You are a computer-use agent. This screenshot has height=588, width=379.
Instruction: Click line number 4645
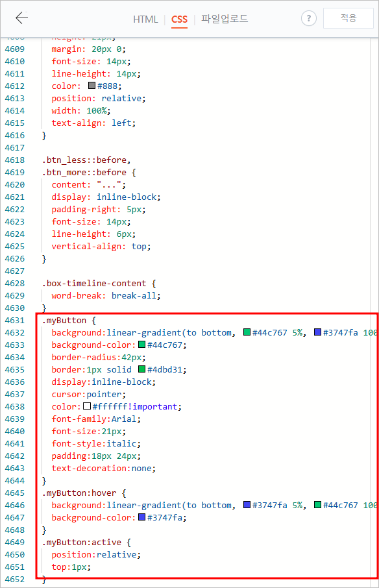[x=15, y=493]
